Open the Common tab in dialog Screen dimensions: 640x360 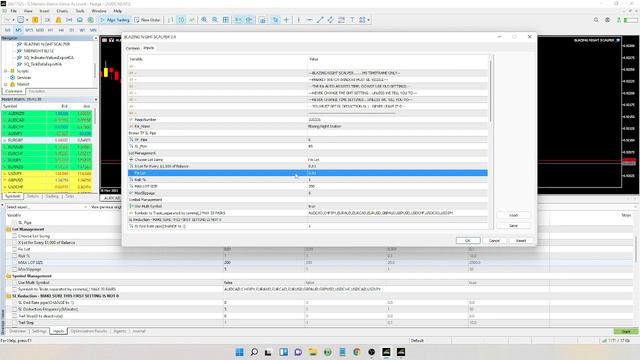click(132, 48)
